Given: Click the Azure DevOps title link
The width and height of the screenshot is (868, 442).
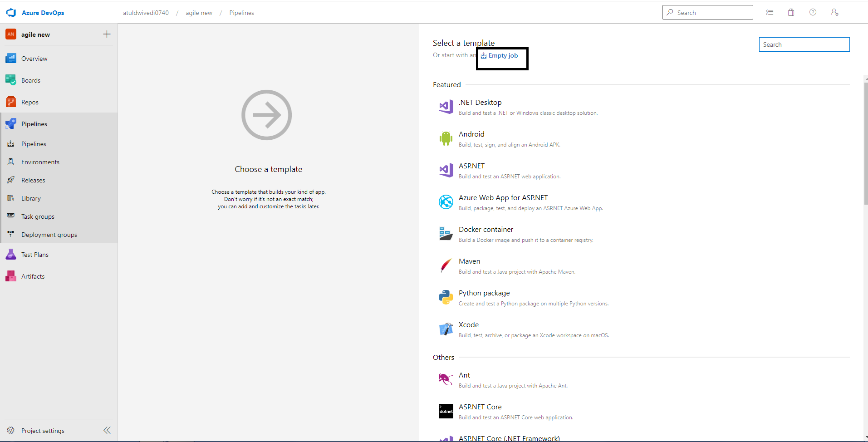Looking at the screenshot, I should [43, 13].
